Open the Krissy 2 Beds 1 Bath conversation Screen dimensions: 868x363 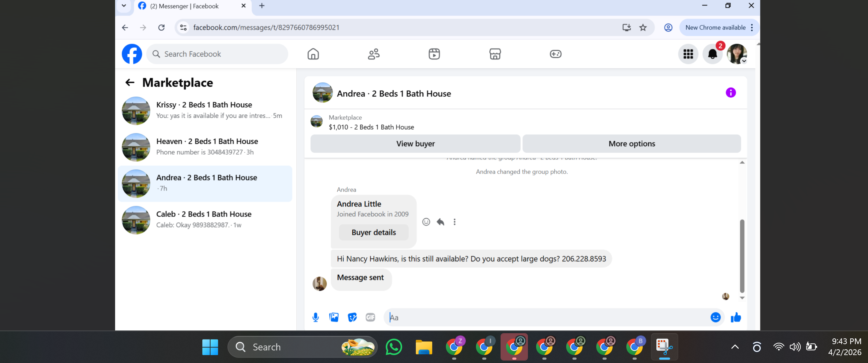pos(205,111)
